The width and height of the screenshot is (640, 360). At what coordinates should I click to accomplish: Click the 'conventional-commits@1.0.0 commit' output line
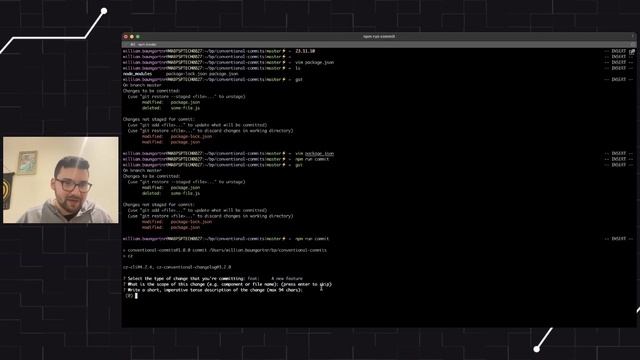(225, 250)
